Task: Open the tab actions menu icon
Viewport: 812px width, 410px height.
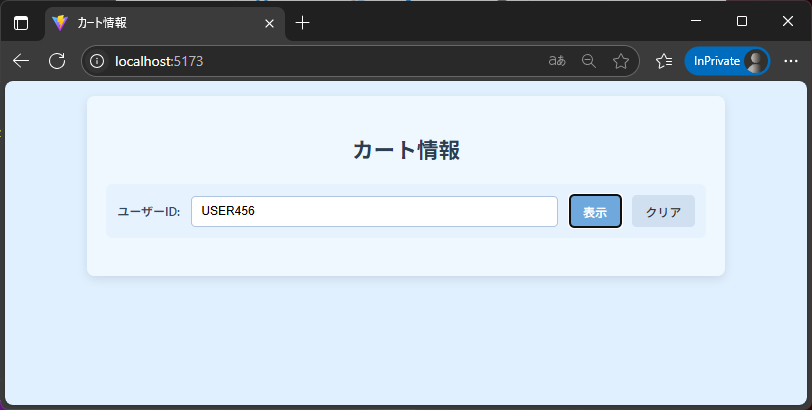Action: pos(21,23)
